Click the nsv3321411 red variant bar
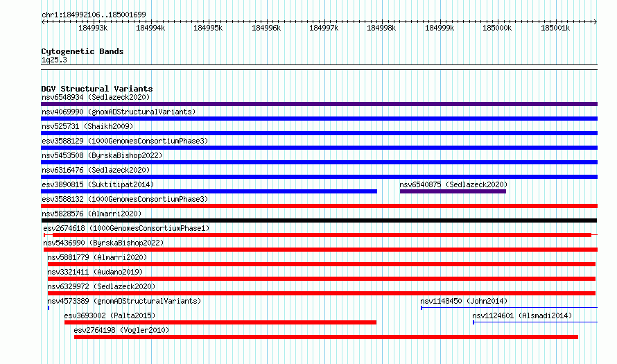This screenshot has width=617, height=364. [x=322, y=279]
